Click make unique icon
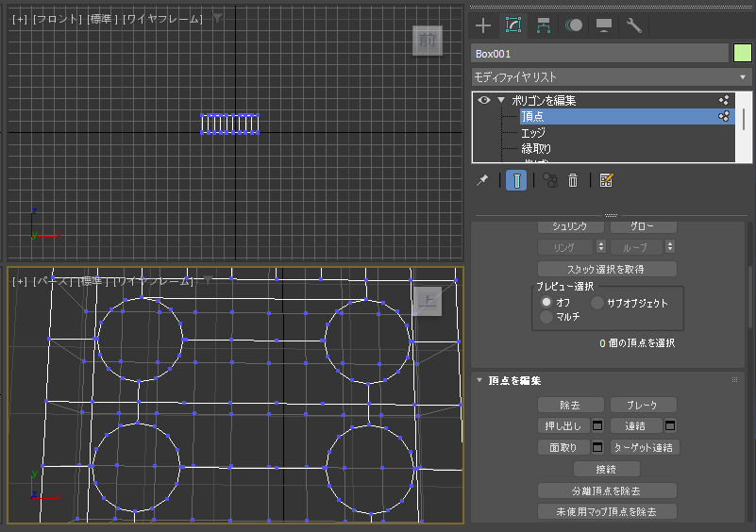This screenshot has height=532, width=756. coord(550,180)
